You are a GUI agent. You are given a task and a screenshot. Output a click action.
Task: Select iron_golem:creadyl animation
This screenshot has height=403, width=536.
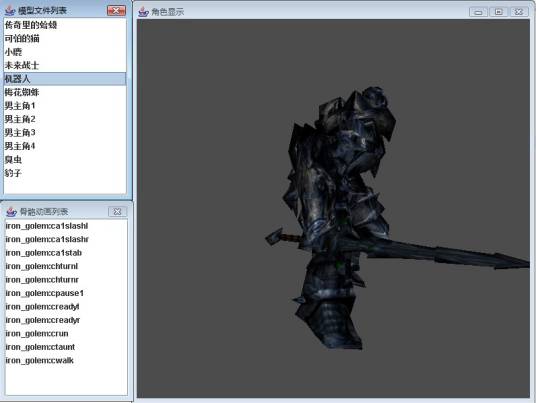[66, 307]
